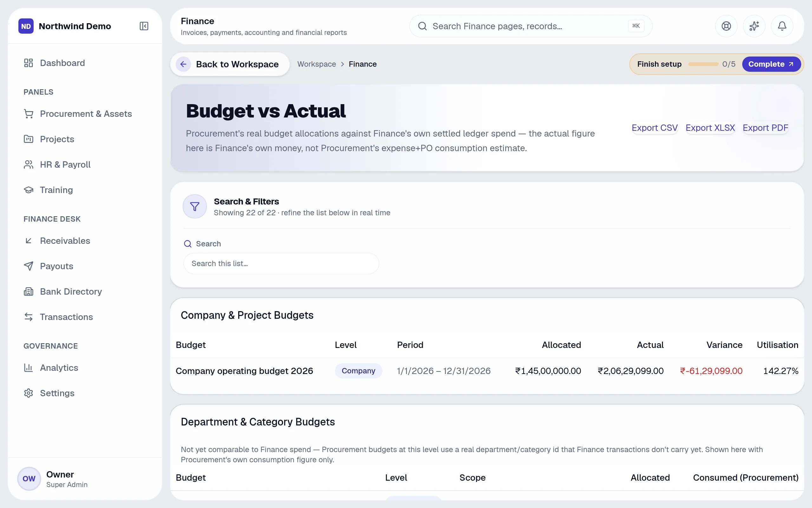Click the Complete setup button

[771, 64]
